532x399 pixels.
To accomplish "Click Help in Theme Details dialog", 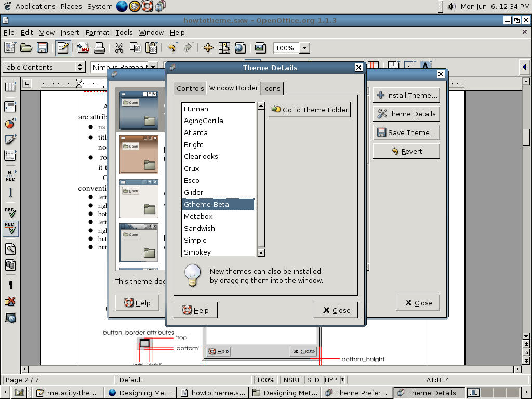I will coord(195,310).
